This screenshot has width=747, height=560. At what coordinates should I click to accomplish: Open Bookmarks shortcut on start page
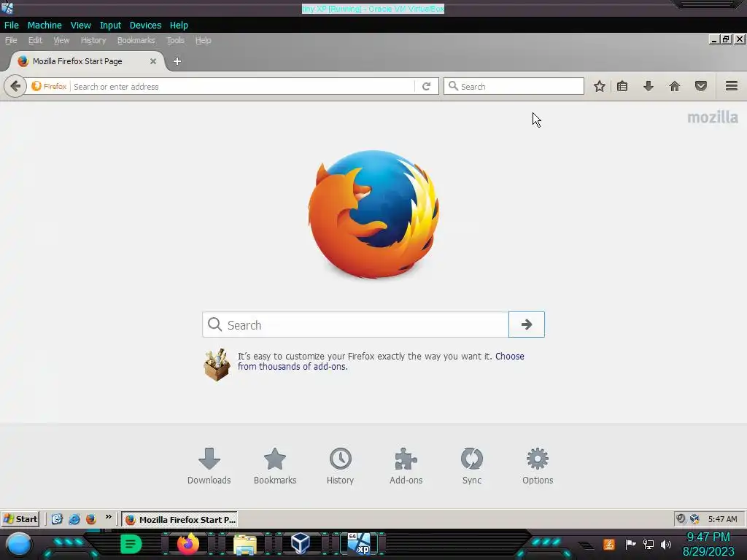pyautogui.click(x=275, y=466)
